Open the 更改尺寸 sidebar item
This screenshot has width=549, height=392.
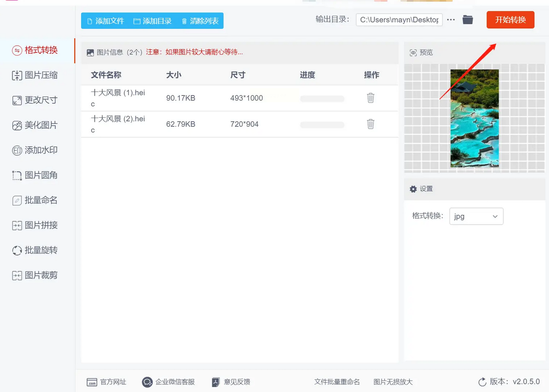(x=35, y=100)
